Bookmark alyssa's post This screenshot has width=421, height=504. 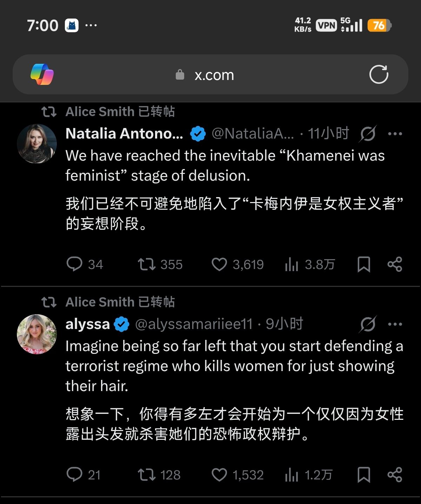(x=363, y=475)
